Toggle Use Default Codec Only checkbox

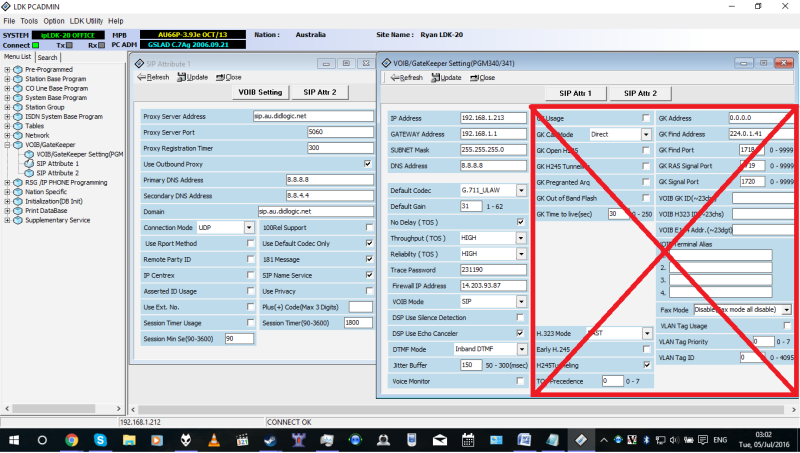(369, 243)
